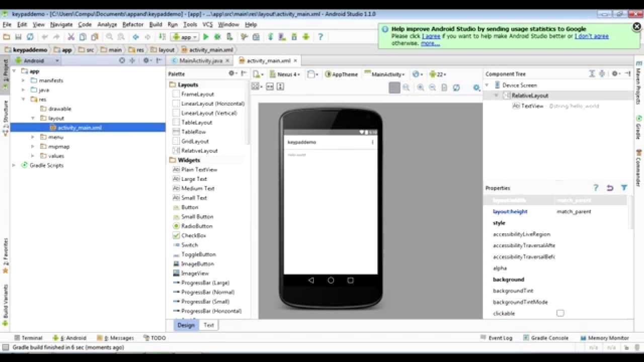Click the Make Project icon
The height and width of the screenshot is (362, 644).
[x=162, y=37]
